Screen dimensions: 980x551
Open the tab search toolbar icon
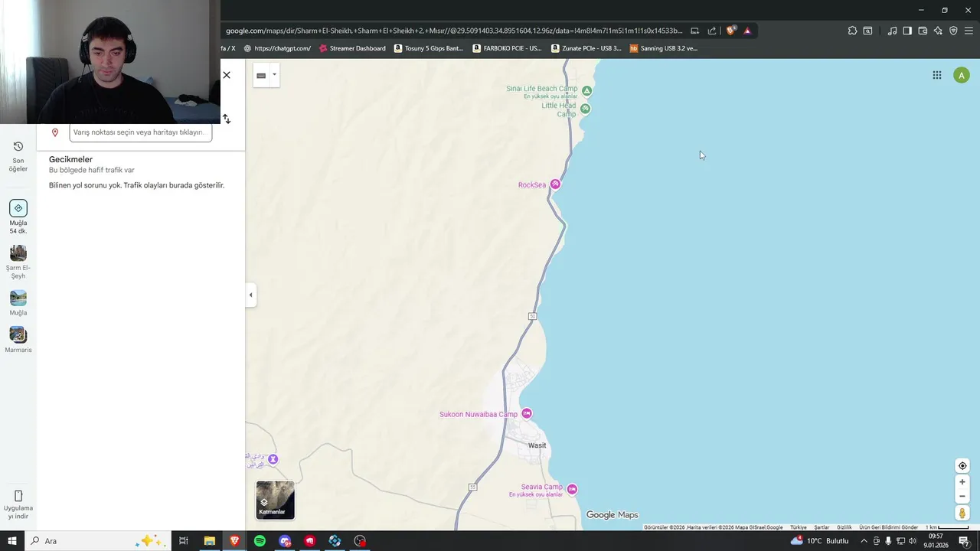(x=867, y=31)
